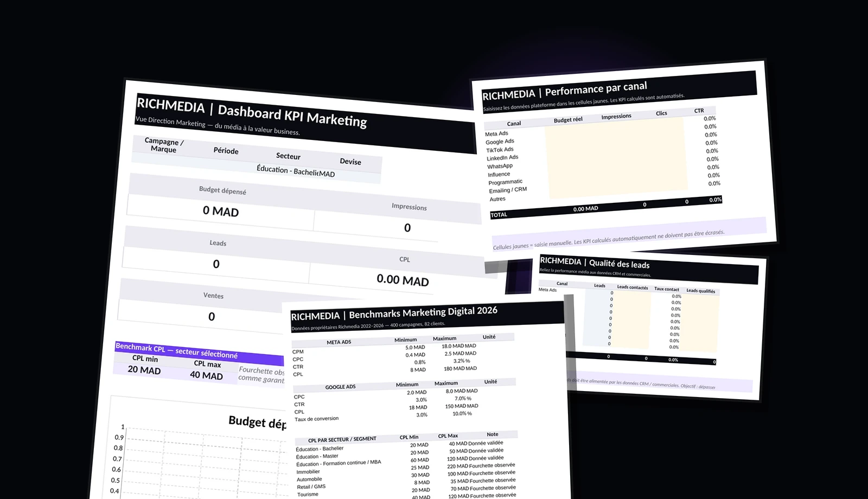The height and width of the screenshot is (499, 868).
Task: Click the 'Emailing / CRM' row
Action: [508, 190]
